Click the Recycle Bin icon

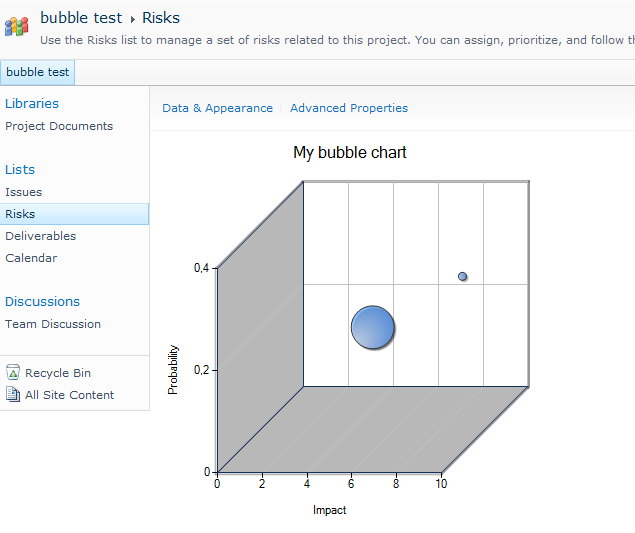(13, 373)
